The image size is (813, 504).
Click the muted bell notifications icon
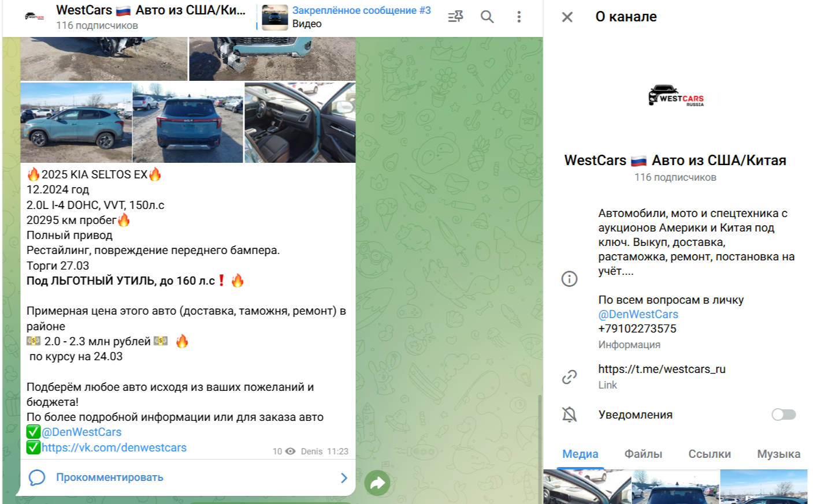click(569, 415)
